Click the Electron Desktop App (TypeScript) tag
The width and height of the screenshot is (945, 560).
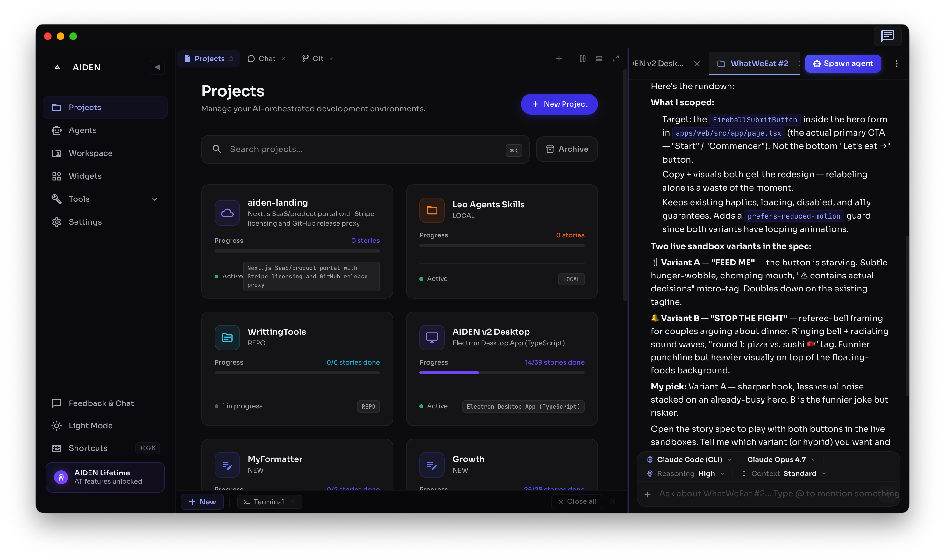(523, 406)
